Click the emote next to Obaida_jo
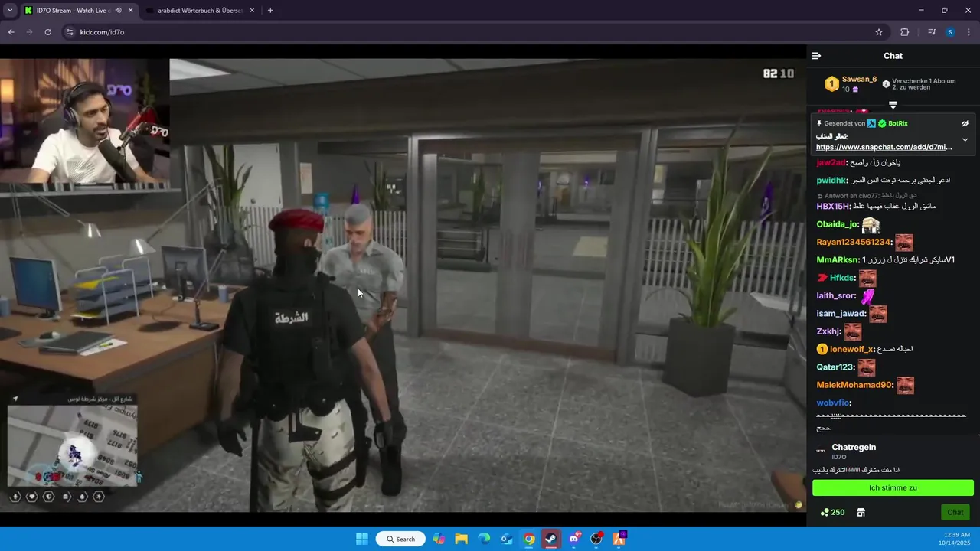The height and width of the screenshot is (551, 980). (871, 225)
